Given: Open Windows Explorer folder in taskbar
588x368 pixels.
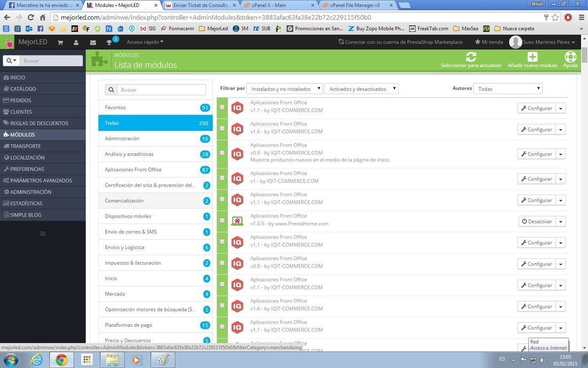Looking at the screenshot, I should (112, 360).
